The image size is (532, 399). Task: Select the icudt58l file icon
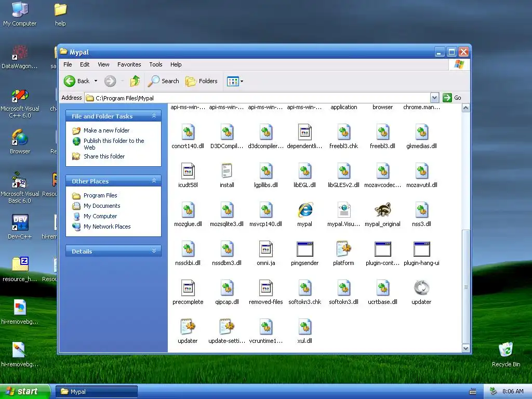pyautogui.click(x=188, y=171)
